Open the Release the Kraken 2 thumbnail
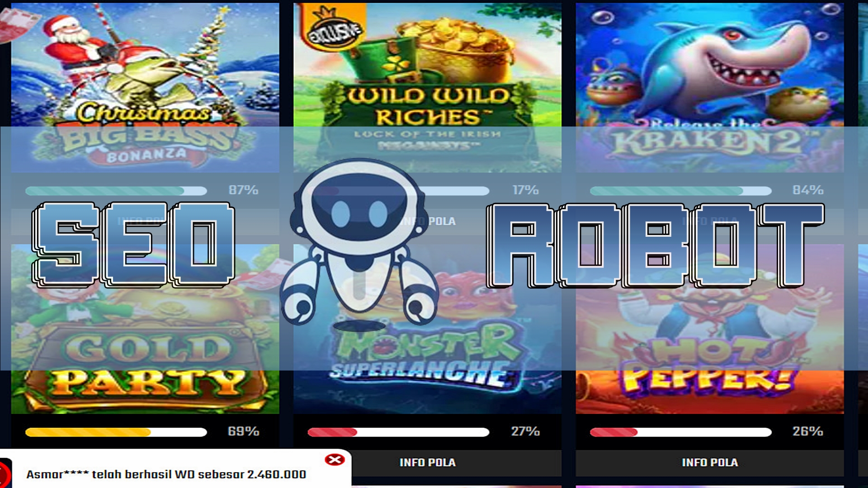868x488 pixels. pyautogui.click(x=710, y=87)
